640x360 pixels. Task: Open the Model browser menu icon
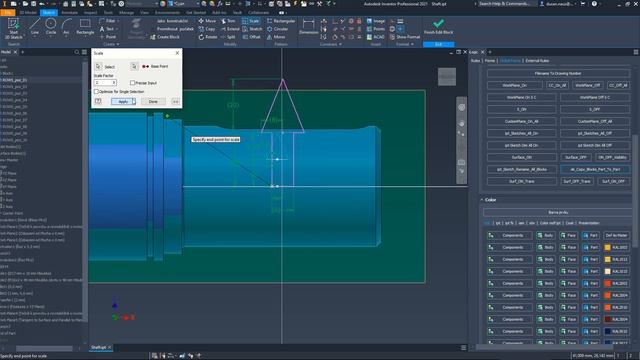(x=84, y=52)
